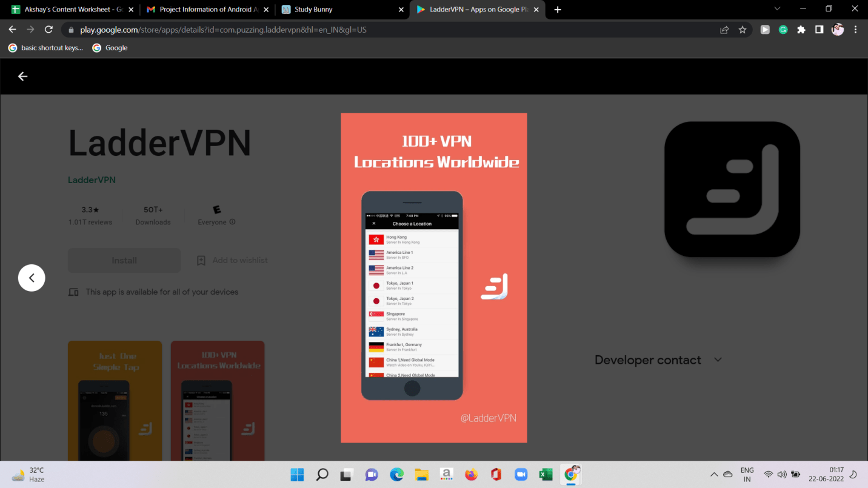
Task: Go to previous screenshot with left chevron
Action: tap(32, 278)
